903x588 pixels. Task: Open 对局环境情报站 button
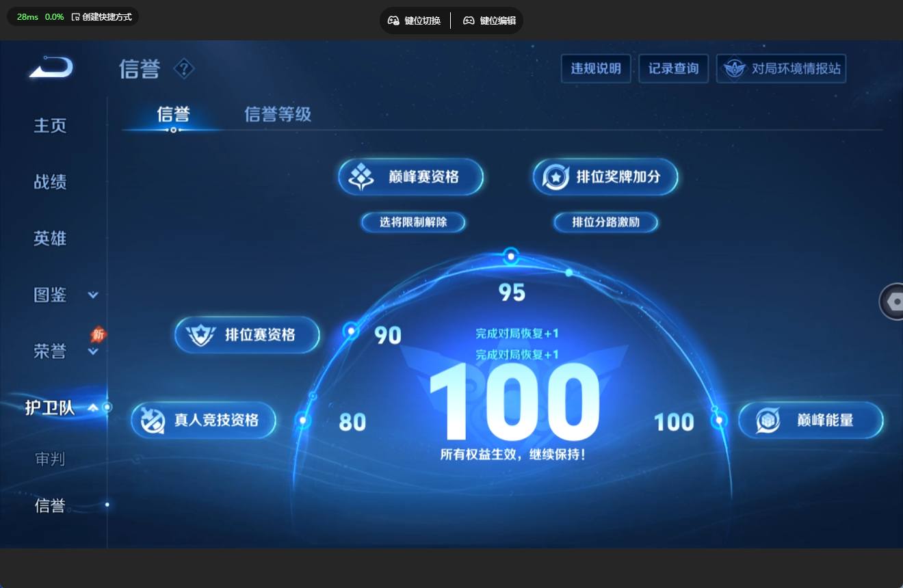(x=781, y=68)
